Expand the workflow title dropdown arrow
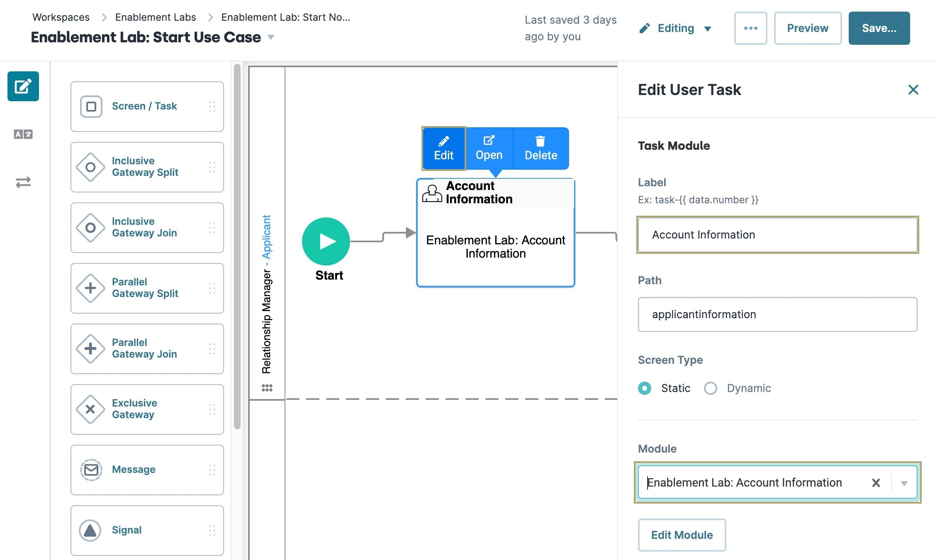 (x=271, y=37)
